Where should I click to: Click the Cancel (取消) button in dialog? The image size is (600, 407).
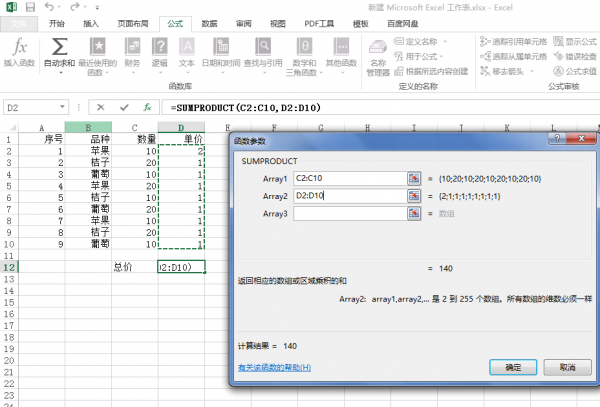coord(567,367)
